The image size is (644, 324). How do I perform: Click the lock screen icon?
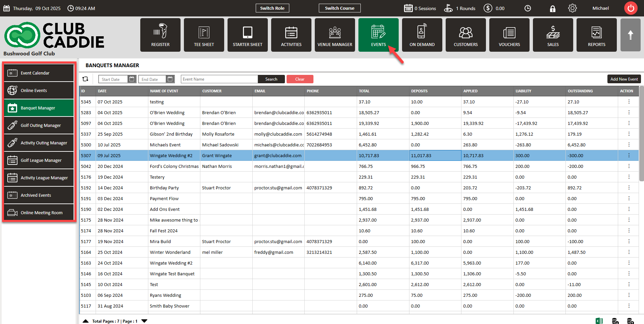point(552,9)
